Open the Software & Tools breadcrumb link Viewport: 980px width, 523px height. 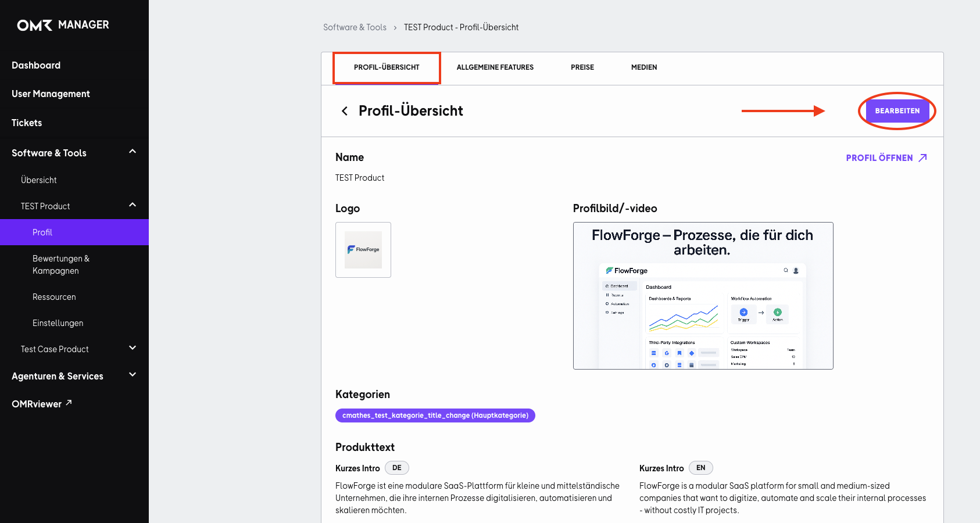(x=355, y=27)
